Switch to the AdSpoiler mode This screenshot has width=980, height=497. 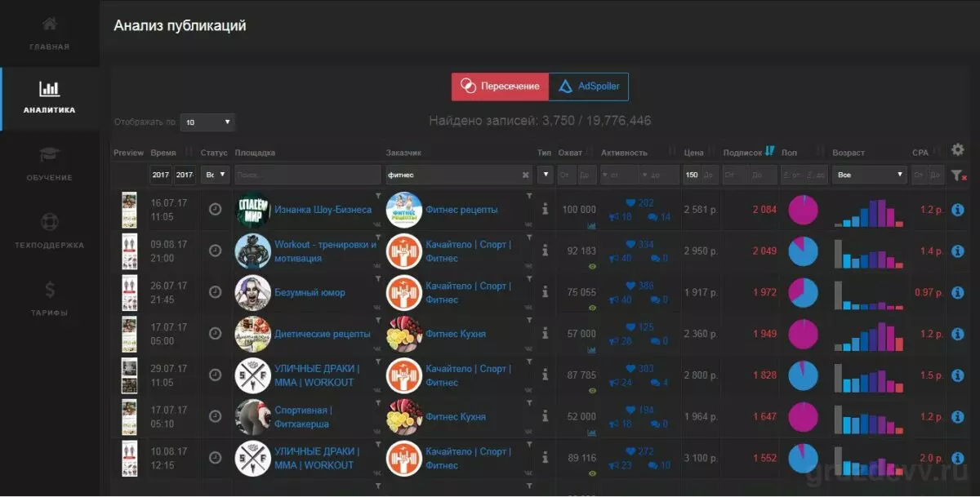pyautogui.click(x=589, y=87)
